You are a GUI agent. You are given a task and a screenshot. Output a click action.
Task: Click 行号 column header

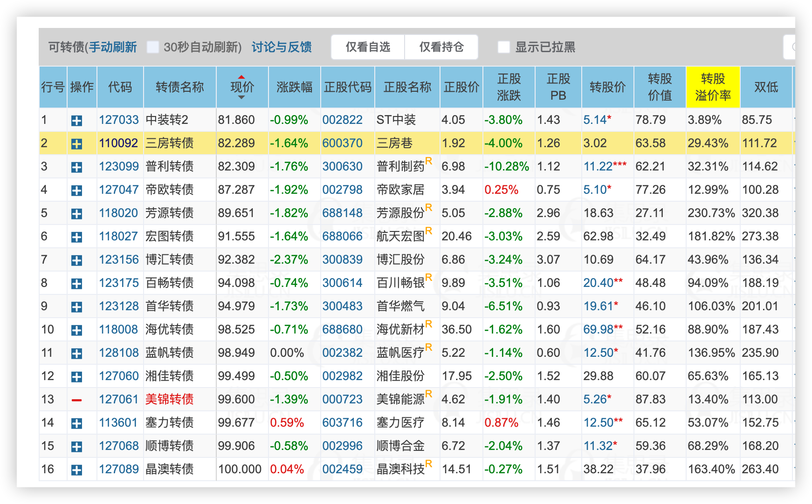[53, 87]
